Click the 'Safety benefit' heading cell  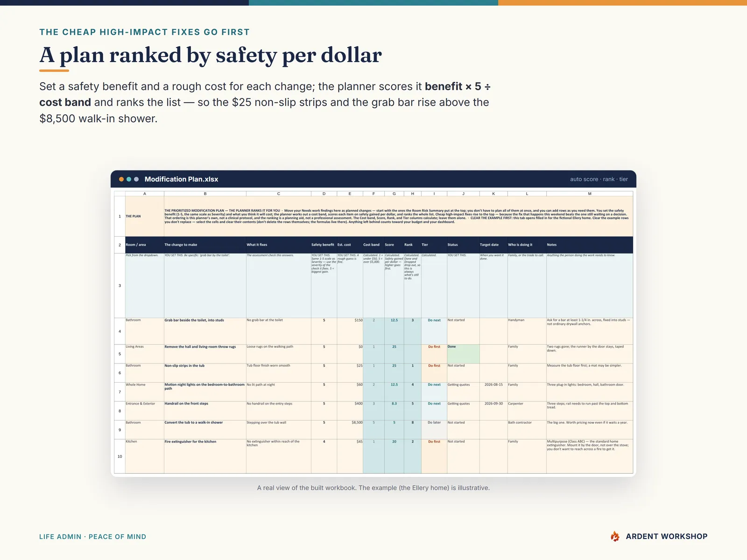(324, 245)
